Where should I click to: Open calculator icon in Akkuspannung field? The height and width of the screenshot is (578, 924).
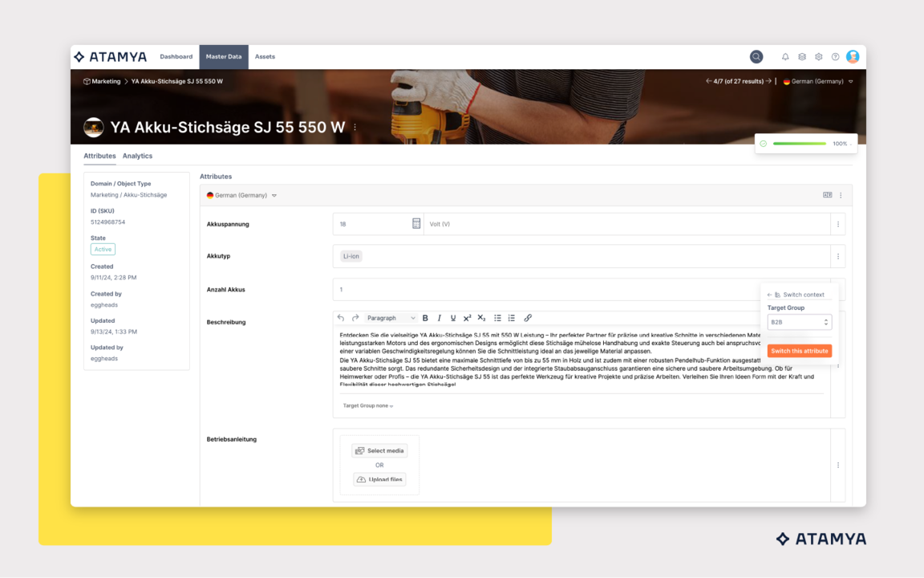click(416, 223)
